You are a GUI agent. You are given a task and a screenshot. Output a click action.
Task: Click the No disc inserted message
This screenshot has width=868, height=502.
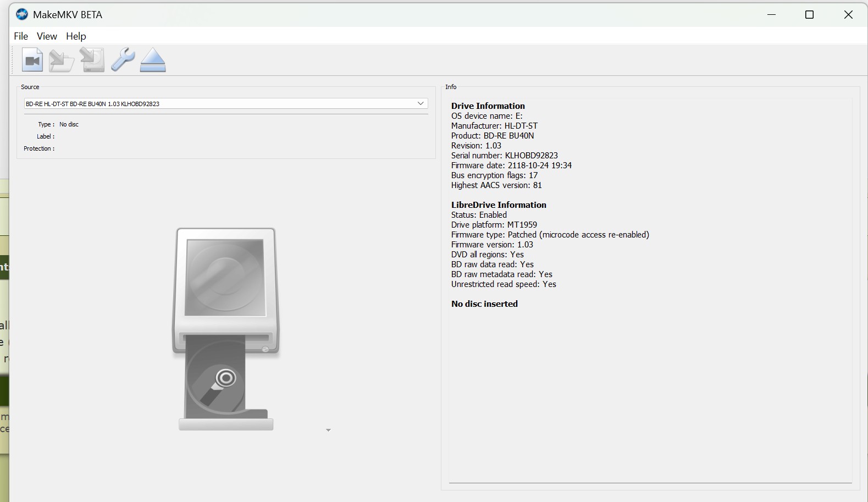(484, 304)
